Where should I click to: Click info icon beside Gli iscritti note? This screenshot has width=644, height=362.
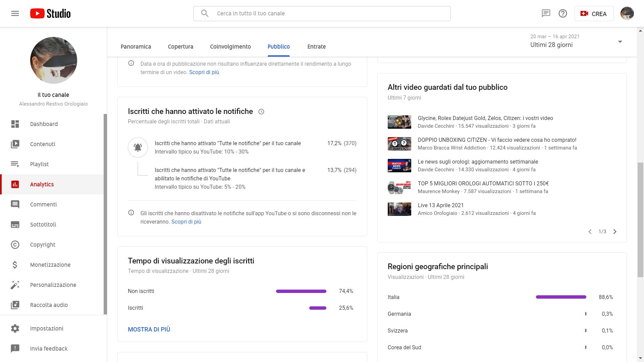coord(131,213)
